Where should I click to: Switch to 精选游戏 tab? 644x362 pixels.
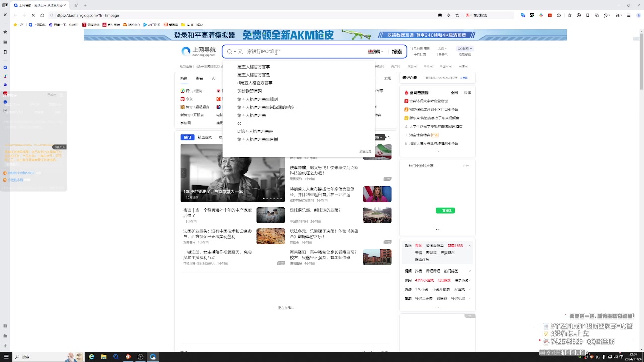205,137
